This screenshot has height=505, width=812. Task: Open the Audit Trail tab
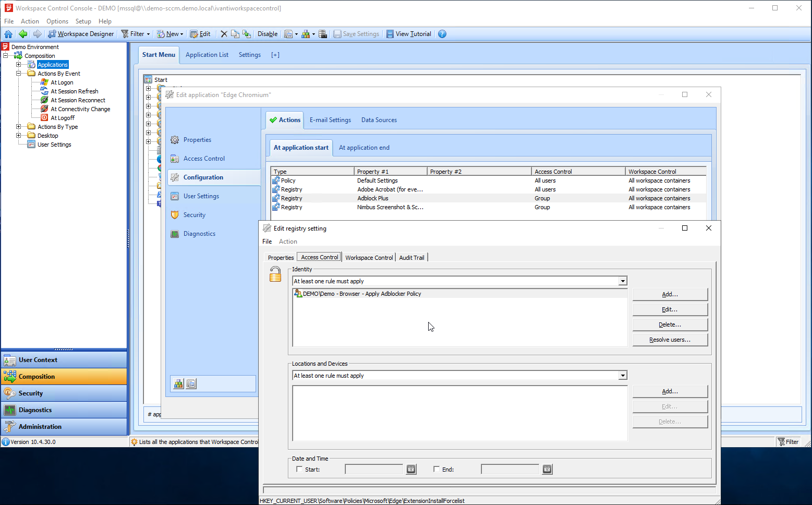(411, 258)
